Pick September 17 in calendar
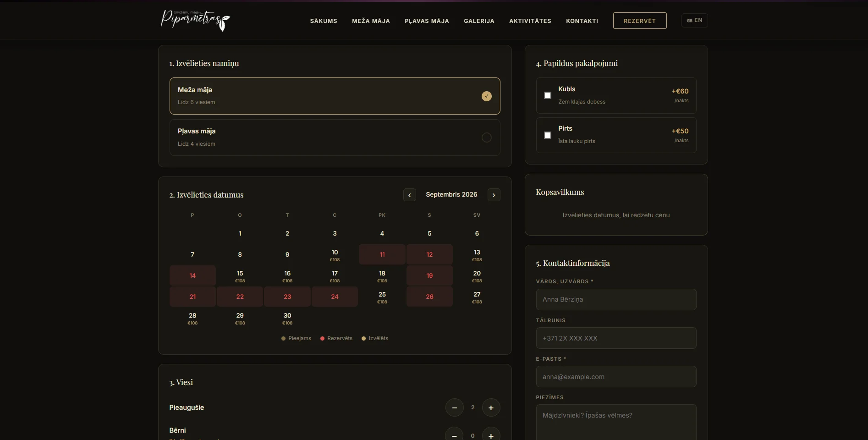The width and height of the screenshot is (868, 440). click(x=335, y=276)
